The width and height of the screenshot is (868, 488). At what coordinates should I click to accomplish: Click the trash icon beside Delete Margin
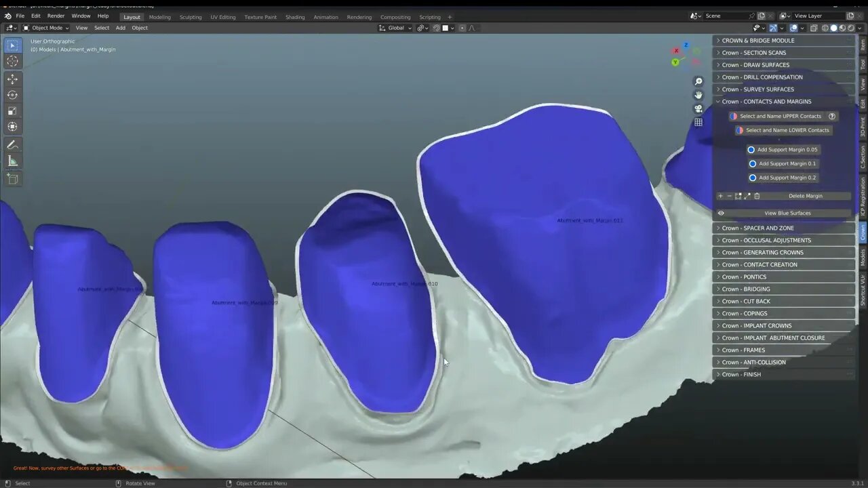(x=757, y=196)
